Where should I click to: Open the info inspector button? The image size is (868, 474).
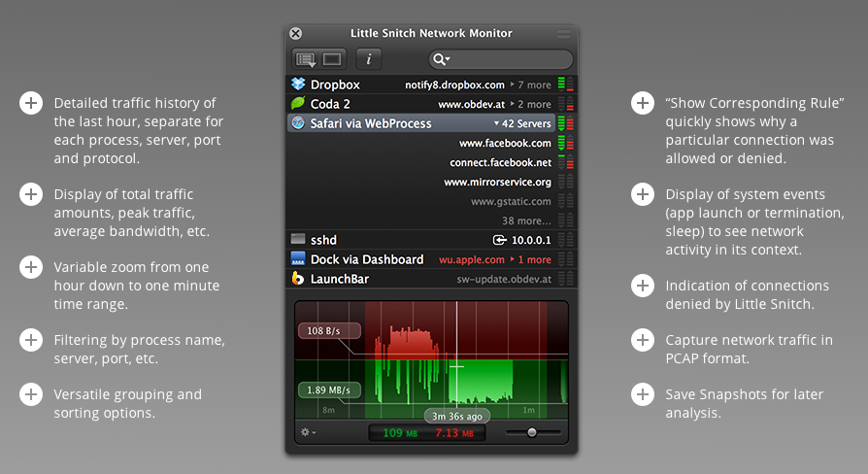click(x=368, y=59)
